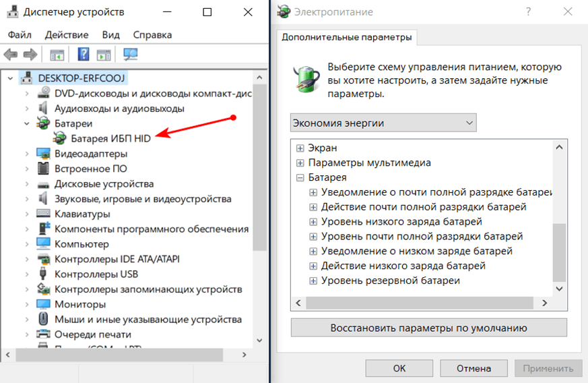The width and height of the screenshot is (588, 383).
Task: Expand the Видеоадаптеры branch
Action: point(27,154)
